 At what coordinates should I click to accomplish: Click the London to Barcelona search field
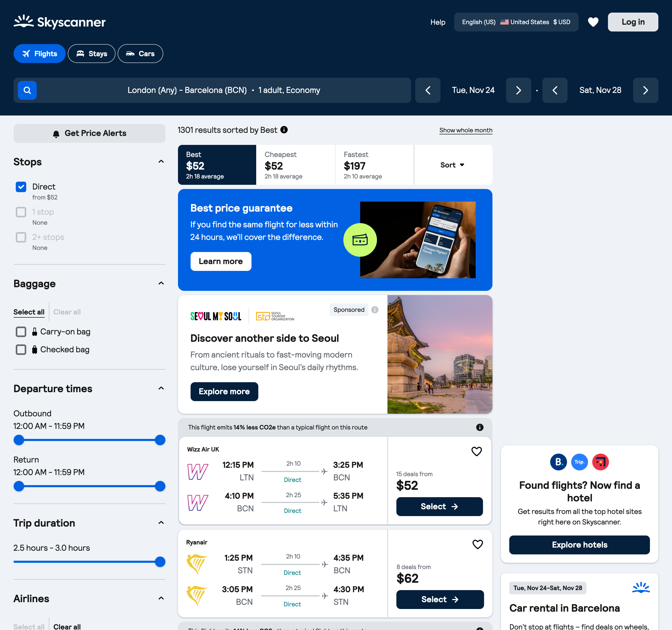click(x=212, y=90)
